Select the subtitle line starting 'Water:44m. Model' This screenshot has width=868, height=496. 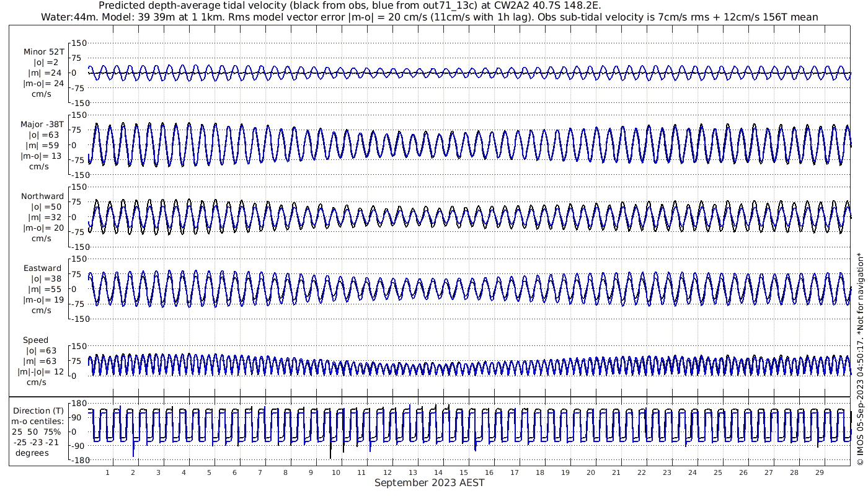[429, 17]
